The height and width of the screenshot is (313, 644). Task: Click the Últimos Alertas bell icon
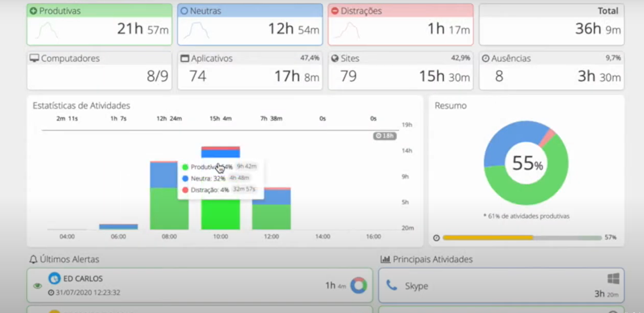33,259
